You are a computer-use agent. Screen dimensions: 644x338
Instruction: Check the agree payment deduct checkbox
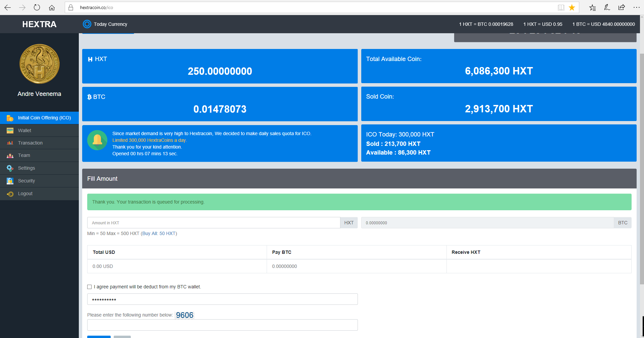(x=89, y=287)
